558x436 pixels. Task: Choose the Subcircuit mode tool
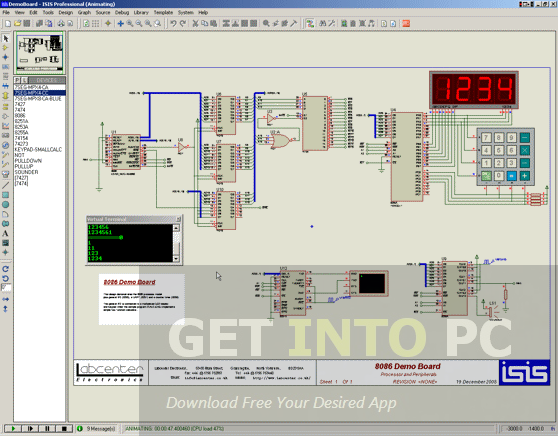click(6, 96)
